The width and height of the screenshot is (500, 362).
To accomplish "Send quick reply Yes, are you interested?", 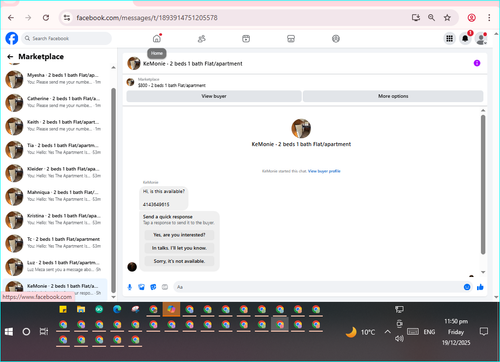I will coord(179,235).
